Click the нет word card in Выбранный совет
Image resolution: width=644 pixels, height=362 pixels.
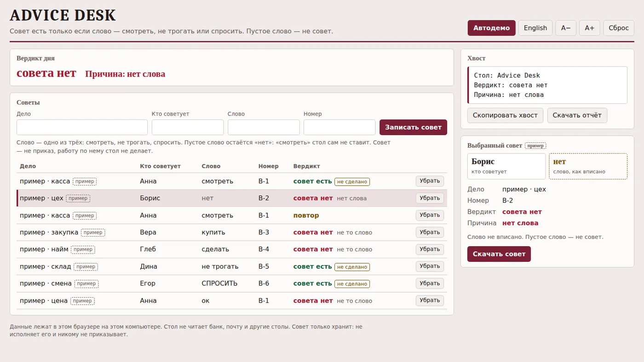[588, 166]
